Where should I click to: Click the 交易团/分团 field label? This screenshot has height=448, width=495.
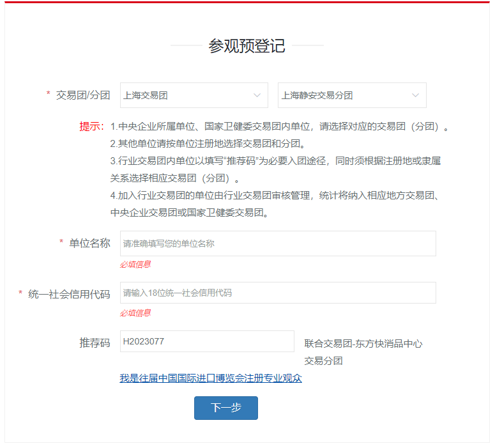83,95
